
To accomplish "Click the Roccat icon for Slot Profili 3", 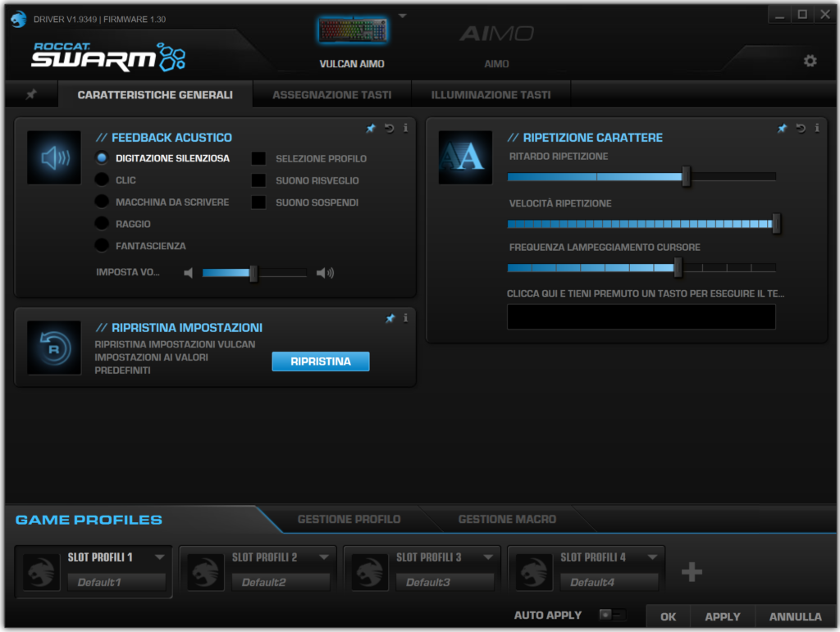I will click(x=370, y=572).
